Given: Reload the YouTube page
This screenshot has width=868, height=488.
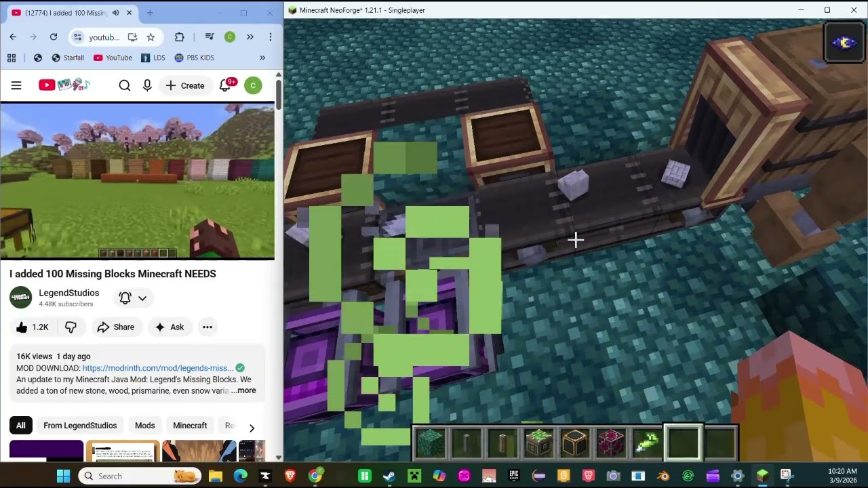Looking at the screenshot, I should (54, 37).
